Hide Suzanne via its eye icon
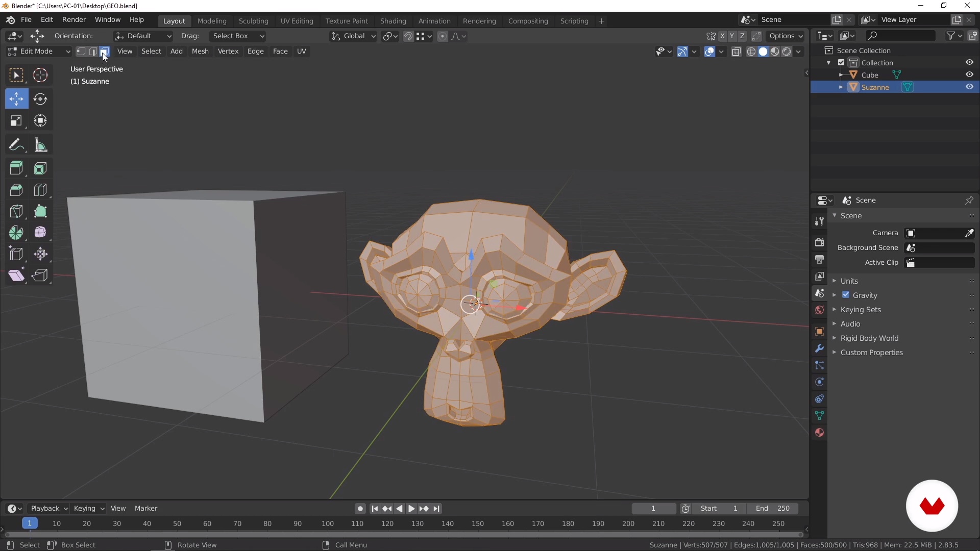 point(969,87)
